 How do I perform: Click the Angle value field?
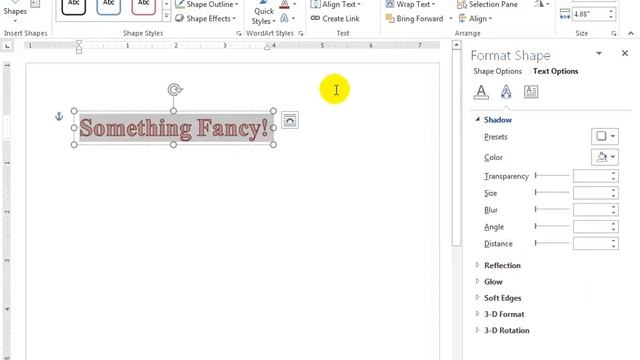(591, 227)
